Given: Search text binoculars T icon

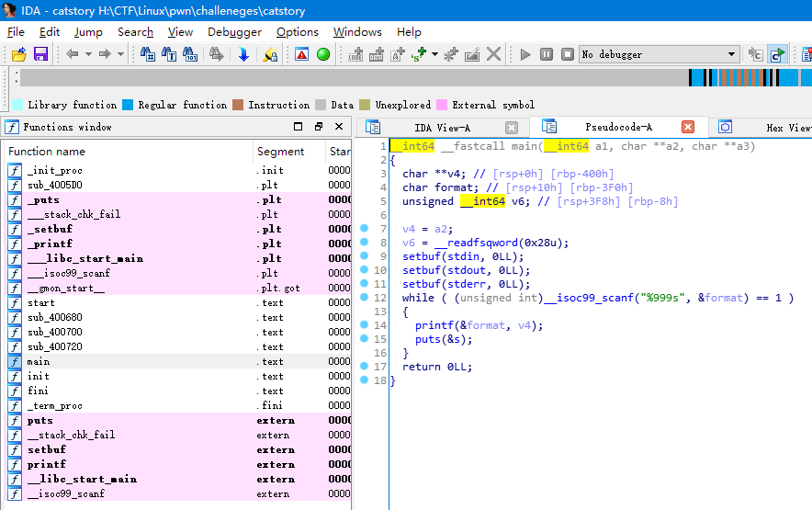Looking at the screenshot, I should click(x=169, y=54).
